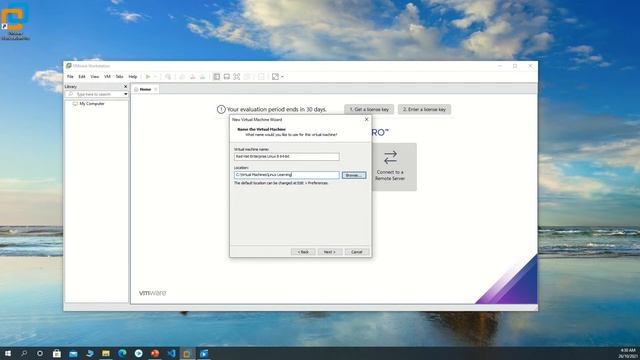The width and height of the screenshot is (640, 360).
Task: Open the stretch display dropdown arrow
Action: click(x=282, y=77)
